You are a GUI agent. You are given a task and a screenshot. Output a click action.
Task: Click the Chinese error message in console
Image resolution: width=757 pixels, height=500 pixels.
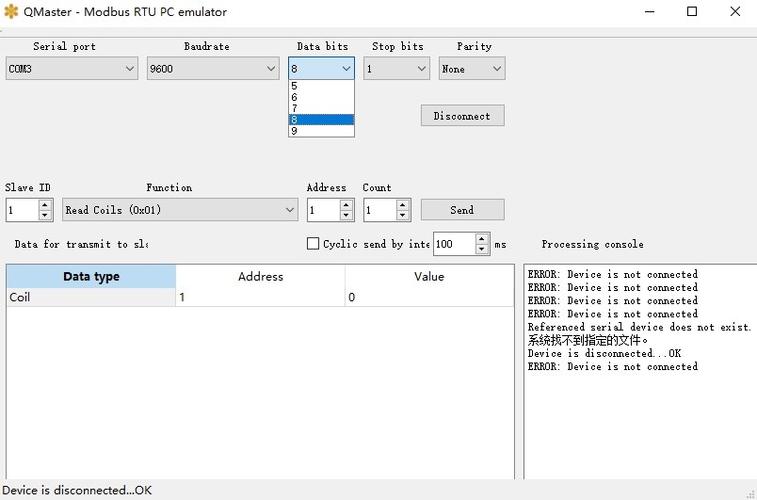(588, 340)
